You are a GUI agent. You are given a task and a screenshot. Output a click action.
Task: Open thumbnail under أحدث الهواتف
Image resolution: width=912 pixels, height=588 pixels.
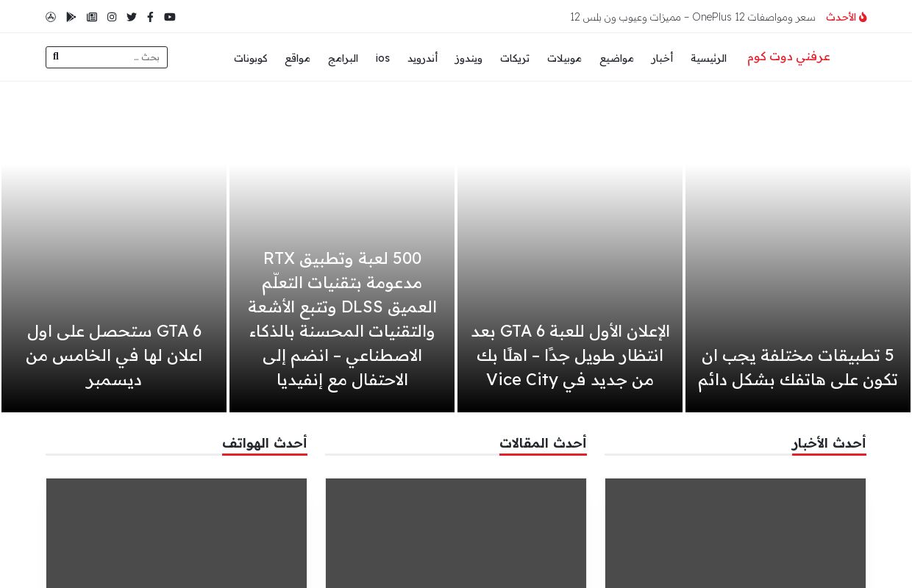pyautogui.click(x=177, y=533)
